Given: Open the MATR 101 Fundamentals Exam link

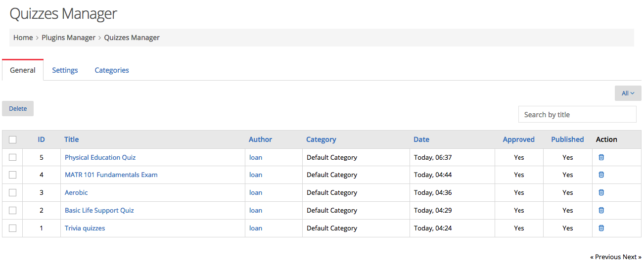Looking at the screenshot, I should pyautogui.click(x=111, y=175).
